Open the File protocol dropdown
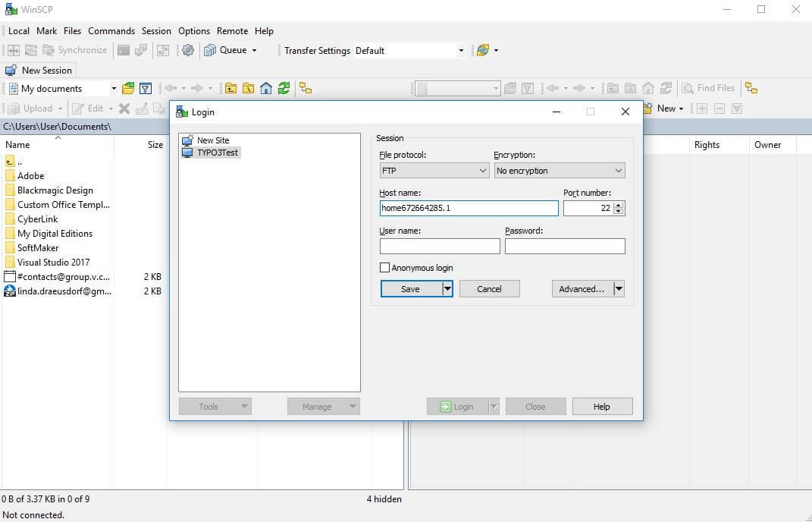Viewport: 812px width, 522px height. click(434, 171)
